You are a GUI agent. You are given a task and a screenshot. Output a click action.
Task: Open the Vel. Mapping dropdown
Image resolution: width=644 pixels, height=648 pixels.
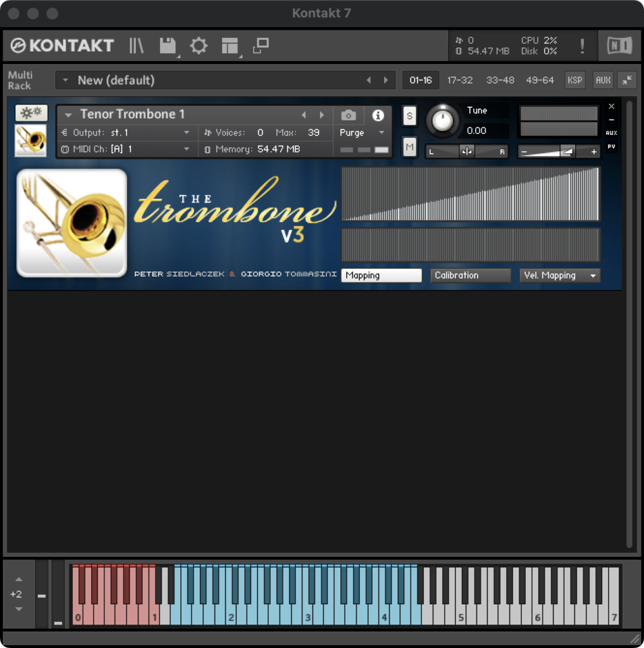(560, 275)
